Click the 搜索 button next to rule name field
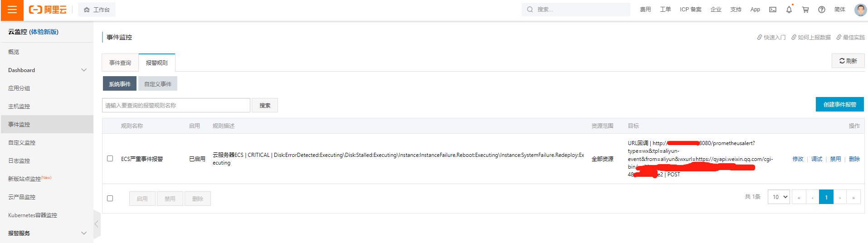 pyautogui.click(x=265, y=105)
